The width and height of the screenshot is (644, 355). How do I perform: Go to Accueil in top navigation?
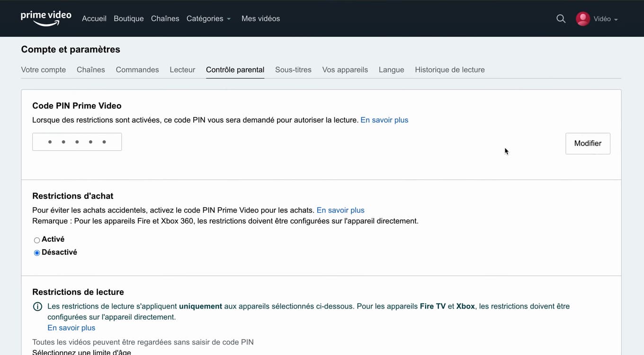(94, 18)
